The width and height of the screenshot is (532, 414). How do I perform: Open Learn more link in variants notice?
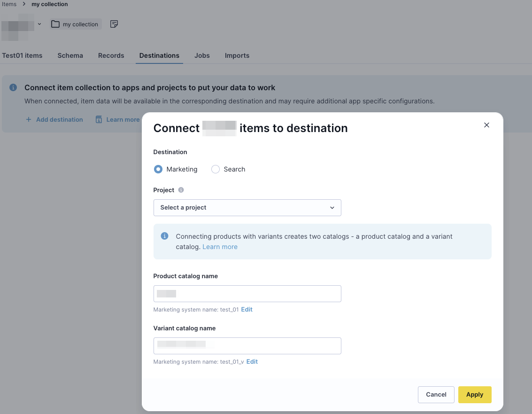click(x=220, y=247)
